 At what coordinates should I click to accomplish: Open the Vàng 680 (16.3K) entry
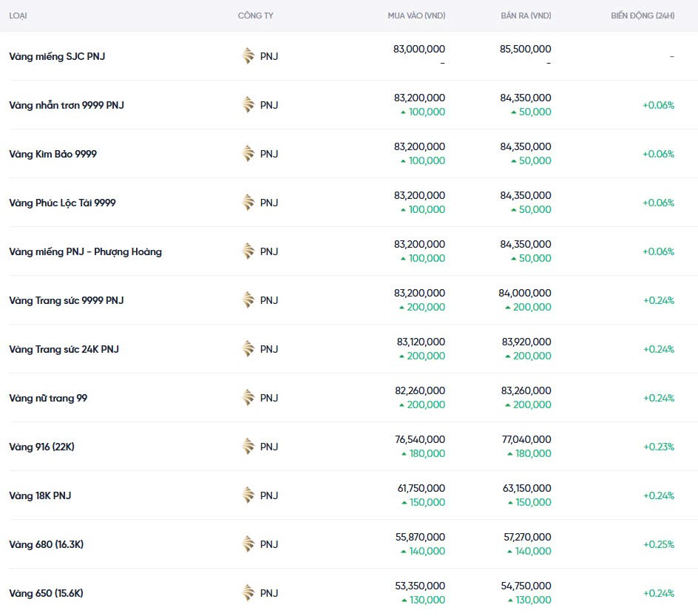tap(47, 544)
